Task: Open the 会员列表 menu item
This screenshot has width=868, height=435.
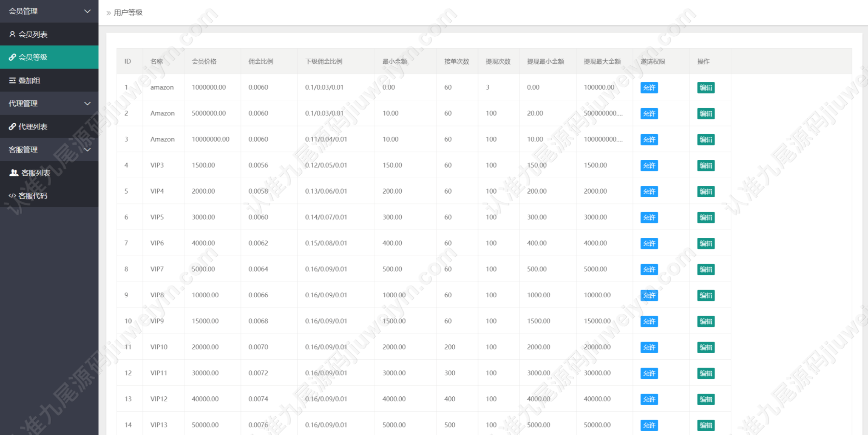Action: tap(49, 34)
